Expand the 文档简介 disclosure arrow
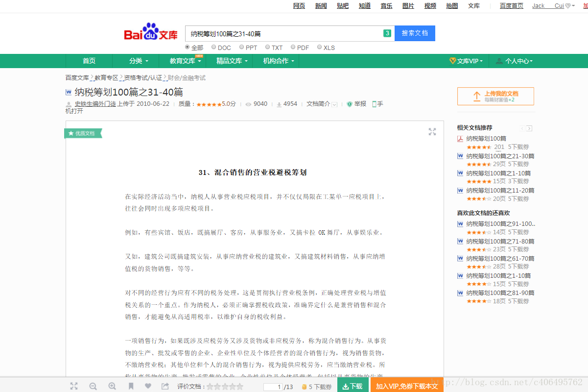This screenshot has width=588, height=392. (335, 104)
